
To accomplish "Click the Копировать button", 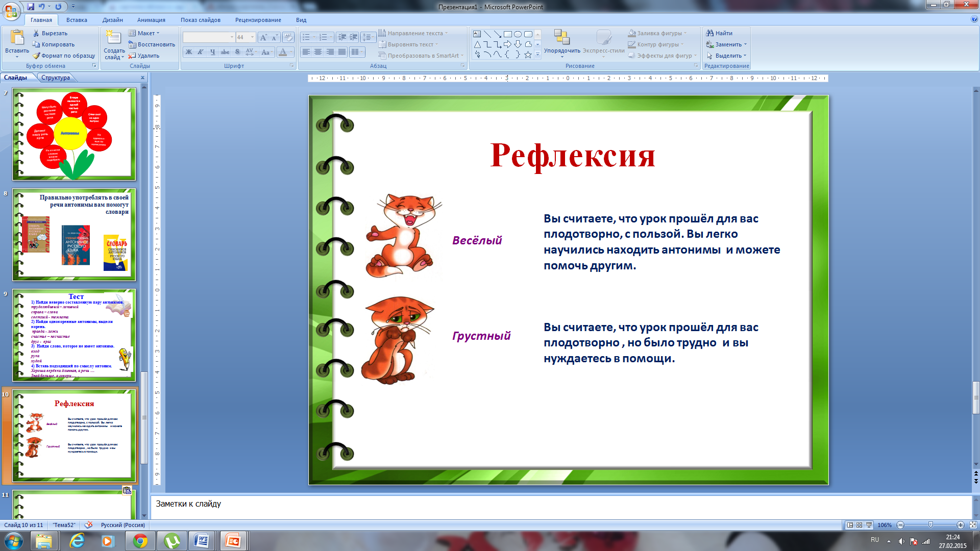I will [54, 44].
